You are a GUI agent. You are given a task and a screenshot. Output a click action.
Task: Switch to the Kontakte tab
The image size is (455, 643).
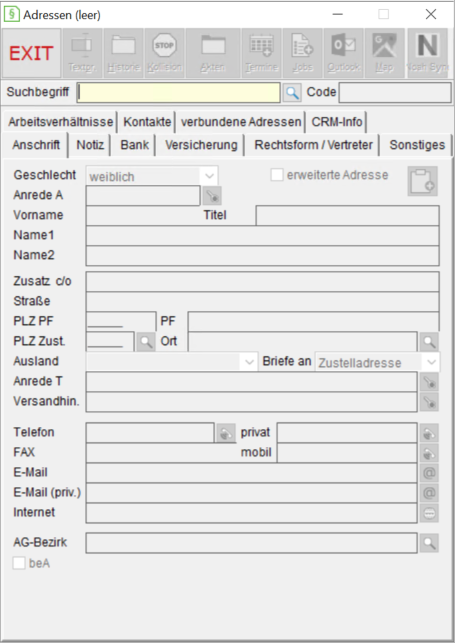[x=147, y=122]
